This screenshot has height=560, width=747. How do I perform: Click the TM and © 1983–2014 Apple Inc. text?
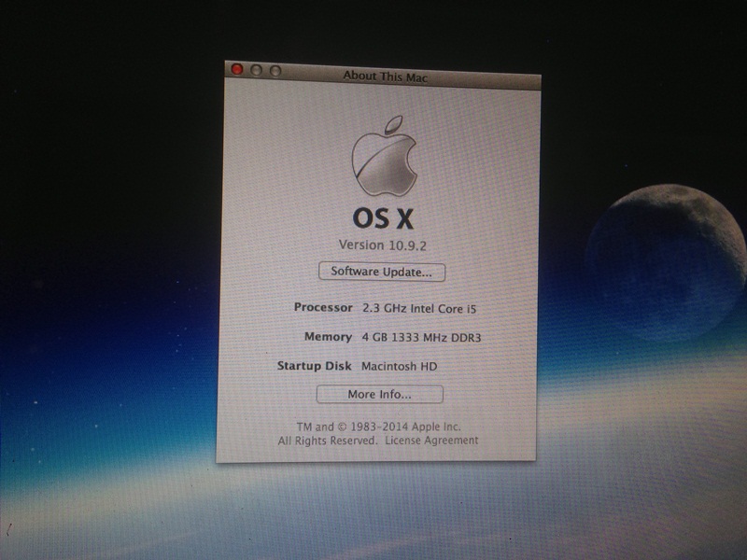(379, 426)
